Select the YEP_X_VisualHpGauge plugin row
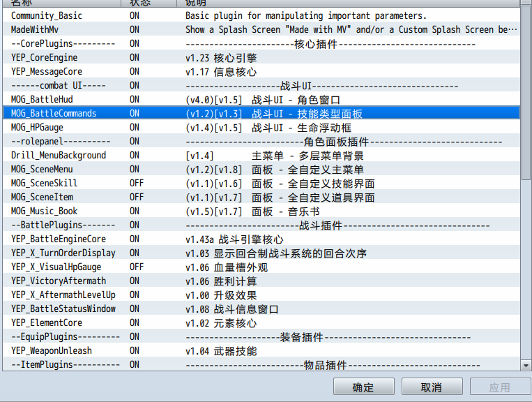 point(261,267)
